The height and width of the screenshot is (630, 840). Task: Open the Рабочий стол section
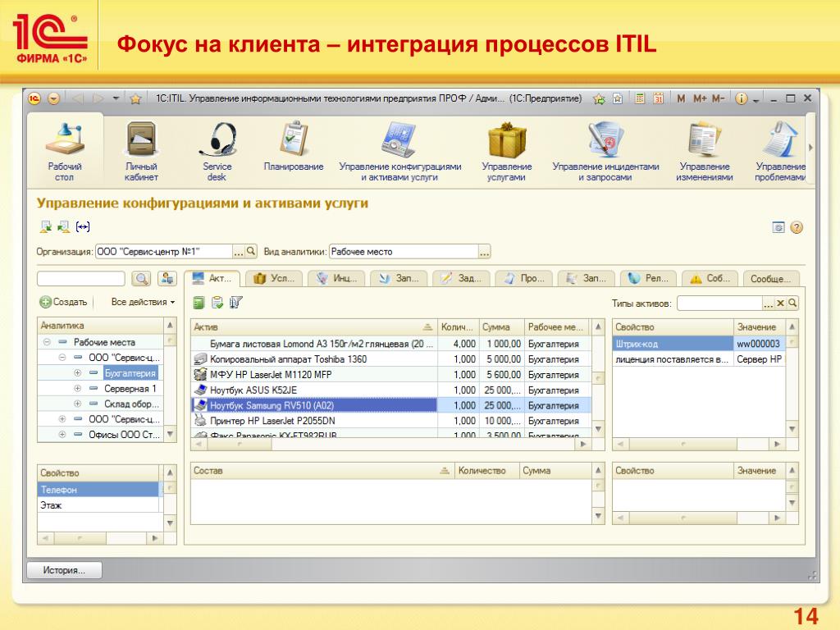[x=64, y=152]
